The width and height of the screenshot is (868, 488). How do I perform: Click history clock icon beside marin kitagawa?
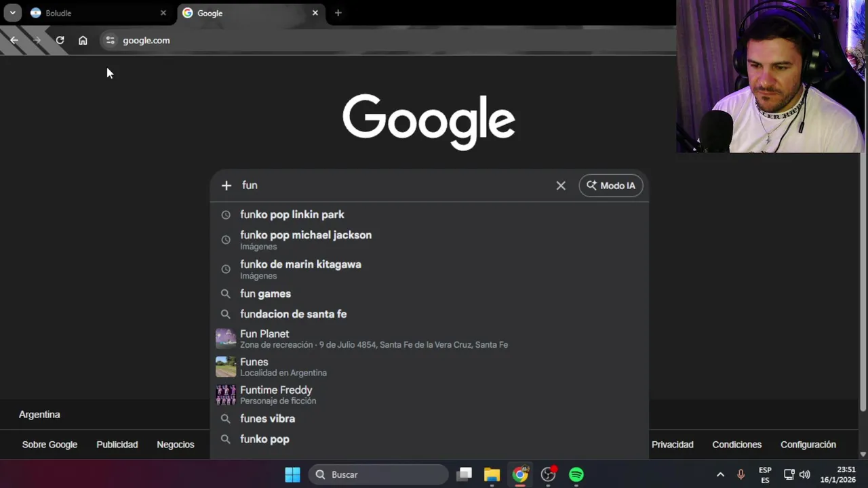pyautogui.click(x=226, y=269)
